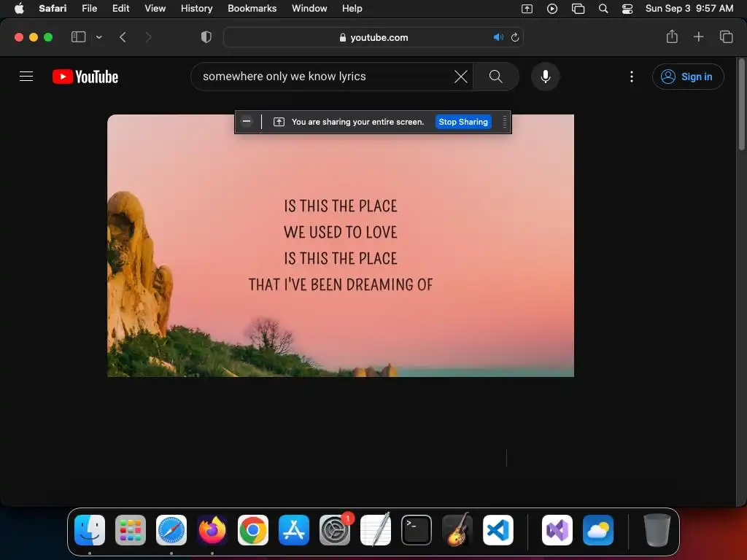The width and height of the screenshot is (747, 560).
Task: Click the share-screen icon in sharing bar
Action: (279, 122)
